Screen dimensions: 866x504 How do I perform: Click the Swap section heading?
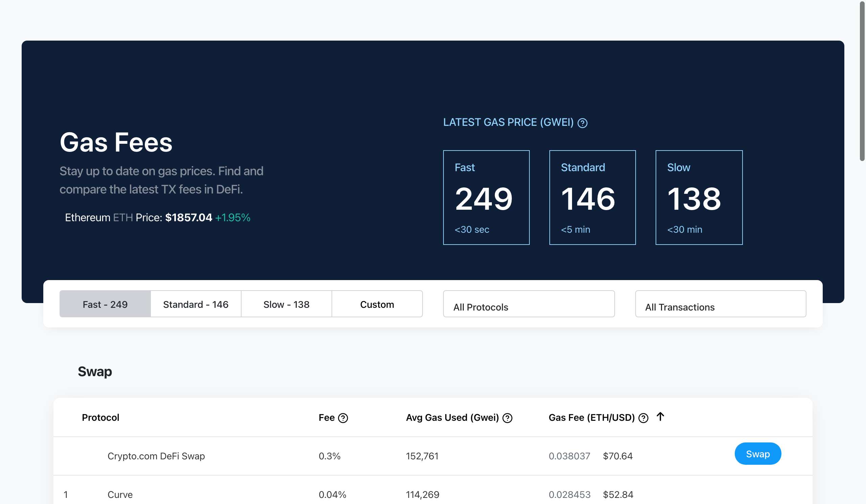click(x=95, y=371)
